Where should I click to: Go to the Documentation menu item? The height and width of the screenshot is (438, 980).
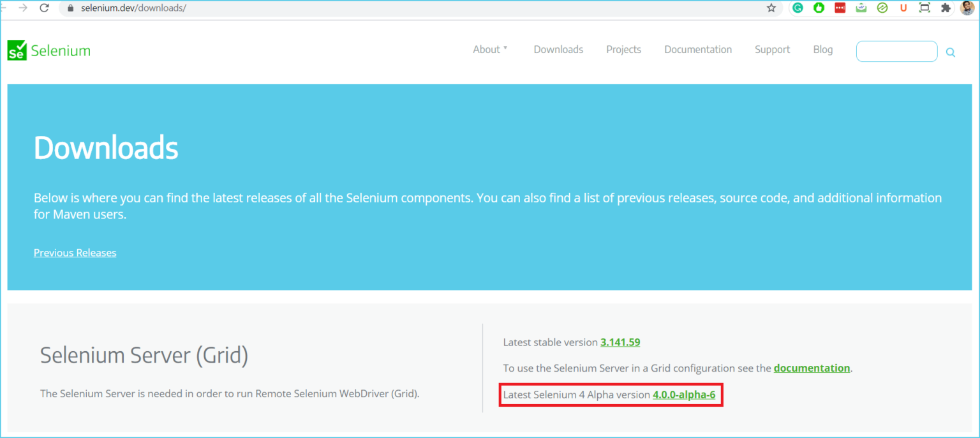click(698, 49)
